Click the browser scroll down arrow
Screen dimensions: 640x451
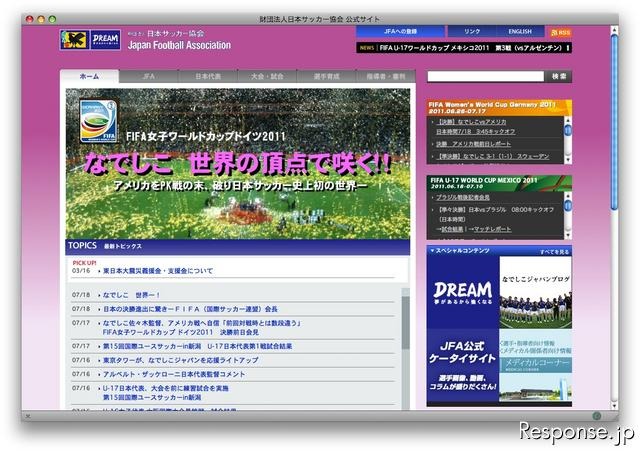coord(614,406)
